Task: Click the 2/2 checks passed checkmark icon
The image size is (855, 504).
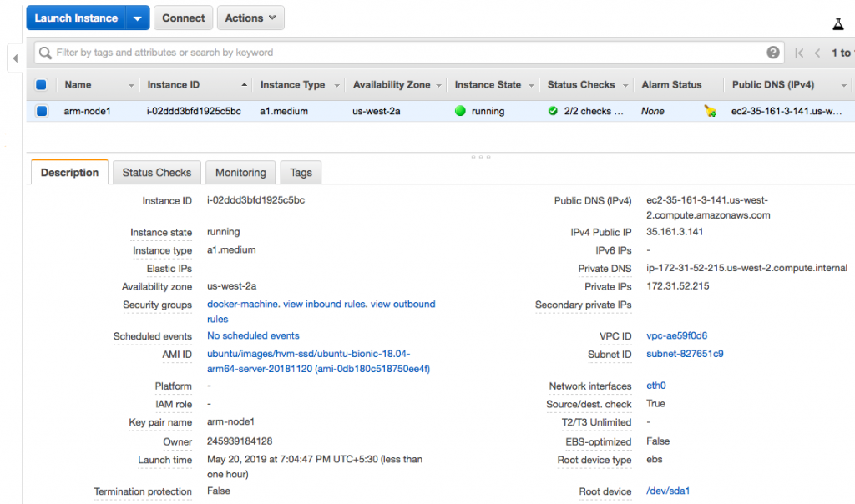Action: click(x=550, y=110)
